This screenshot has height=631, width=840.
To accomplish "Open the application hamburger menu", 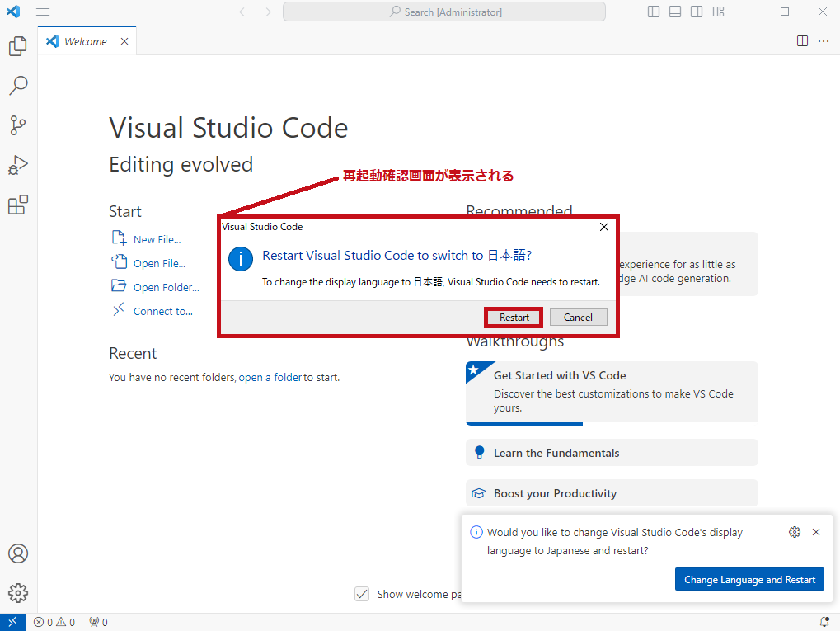I will [43, 12].
